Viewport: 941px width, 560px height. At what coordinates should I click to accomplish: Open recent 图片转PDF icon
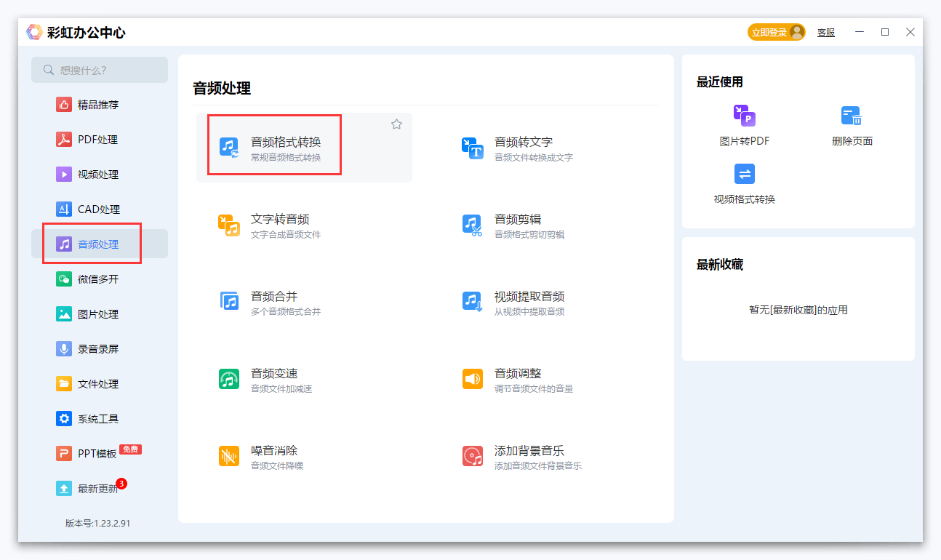tap(744, 116)
